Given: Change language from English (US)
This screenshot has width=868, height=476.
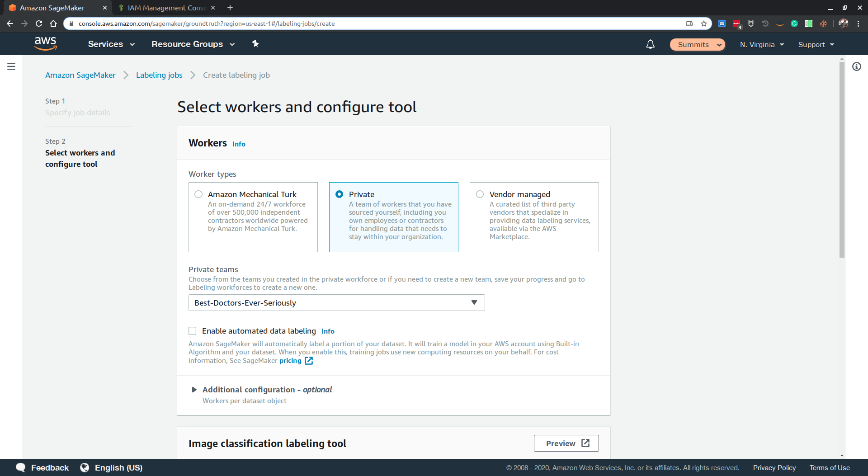Looking at the screenshot, I should pyautogui.click(x=118, y=467).
